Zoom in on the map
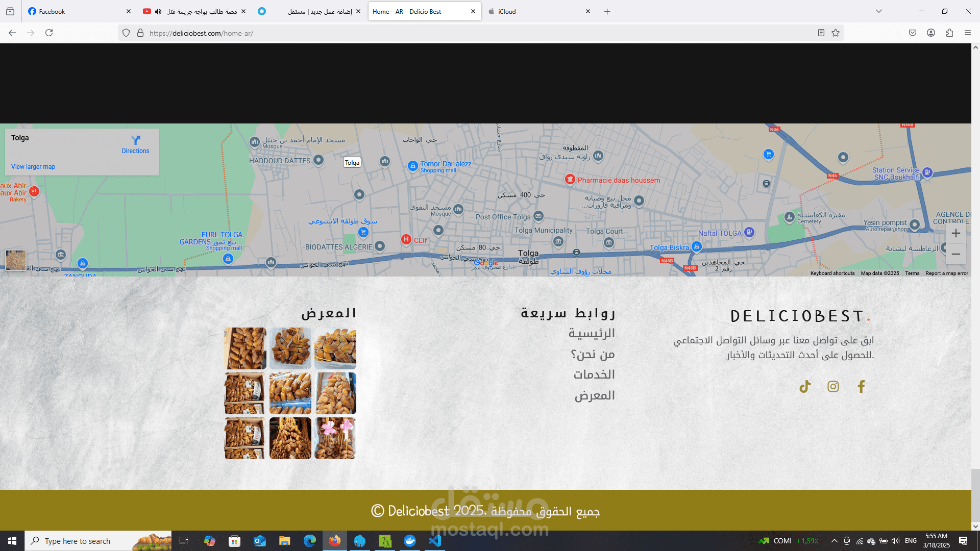Image resolution: width=980 pixels, height=551 pixels. pyautogui.click(x=956, y=233)
